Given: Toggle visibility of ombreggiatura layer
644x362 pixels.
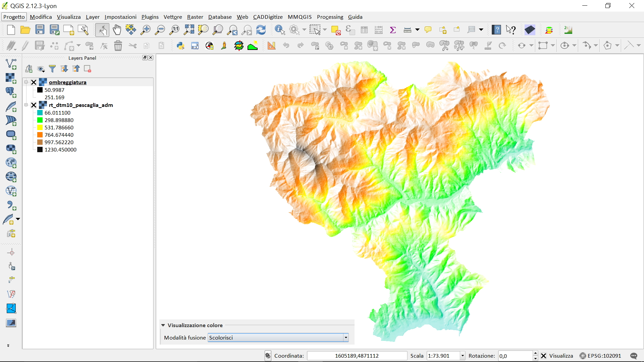Looking at the screenshot, I should click(x=34, y=82).
